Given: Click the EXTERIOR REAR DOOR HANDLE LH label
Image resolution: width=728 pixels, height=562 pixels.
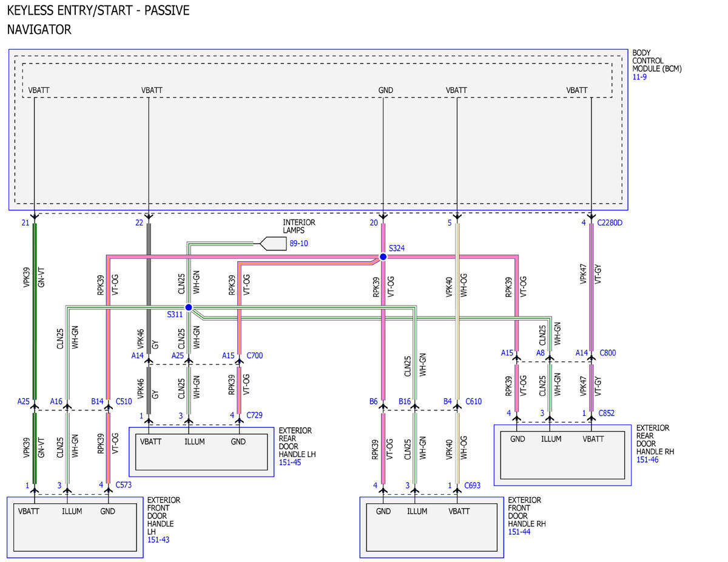Looking at the screenshot, I should pos(297,443).
